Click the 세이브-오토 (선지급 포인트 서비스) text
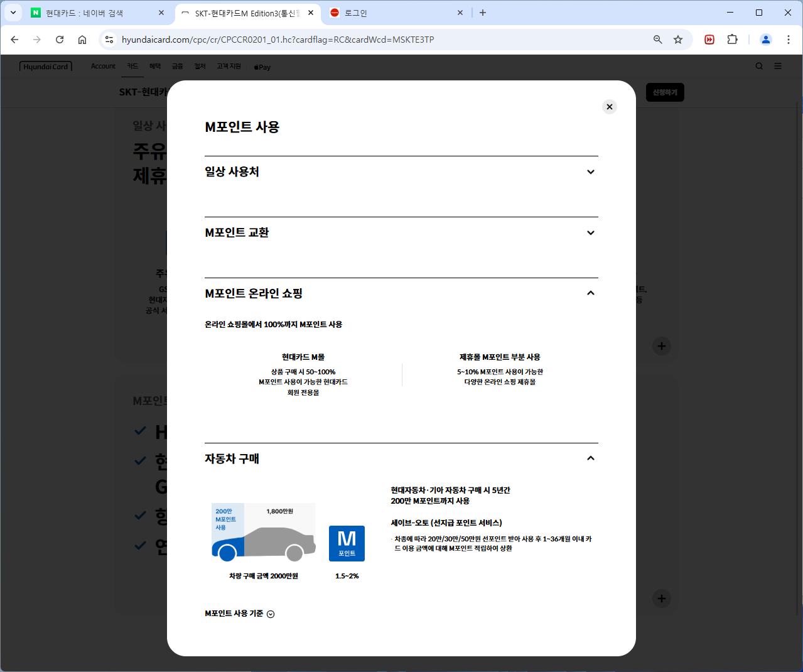 pos(446,523)
